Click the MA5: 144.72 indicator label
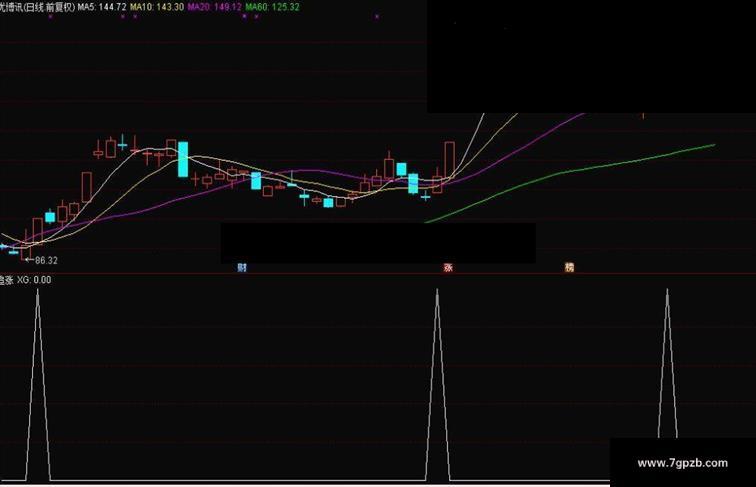Image resolution: width=756 pixels, height=487 pixels. pos(102,7)
